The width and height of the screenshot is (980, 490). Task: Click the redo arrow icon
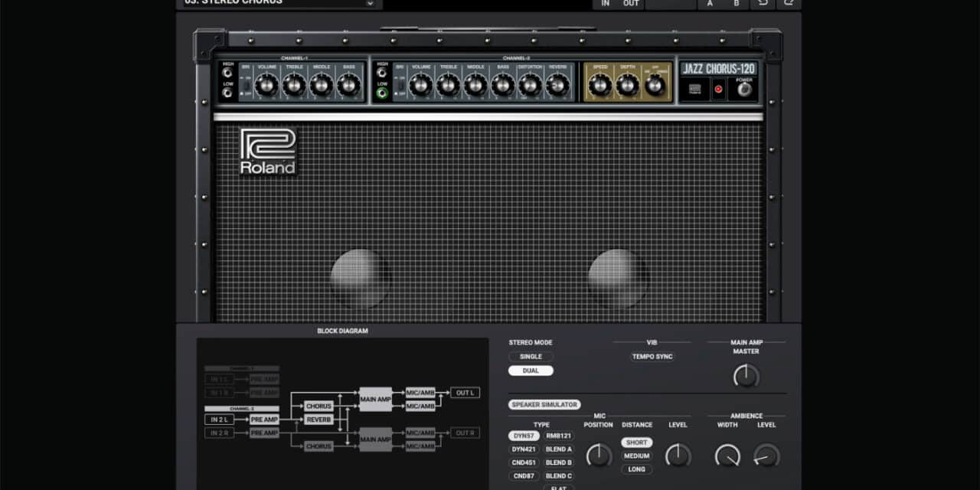pos(789,3)
